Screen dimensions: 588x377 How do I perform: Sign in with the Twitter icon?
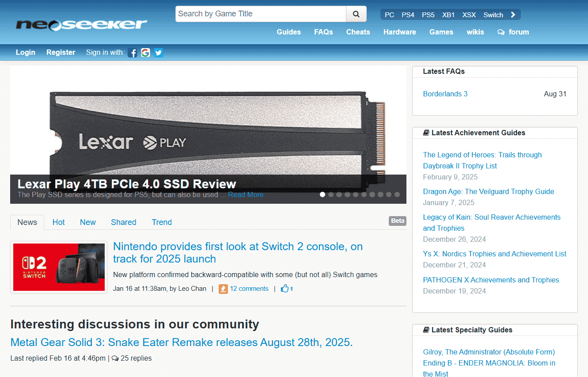[158, 53]
